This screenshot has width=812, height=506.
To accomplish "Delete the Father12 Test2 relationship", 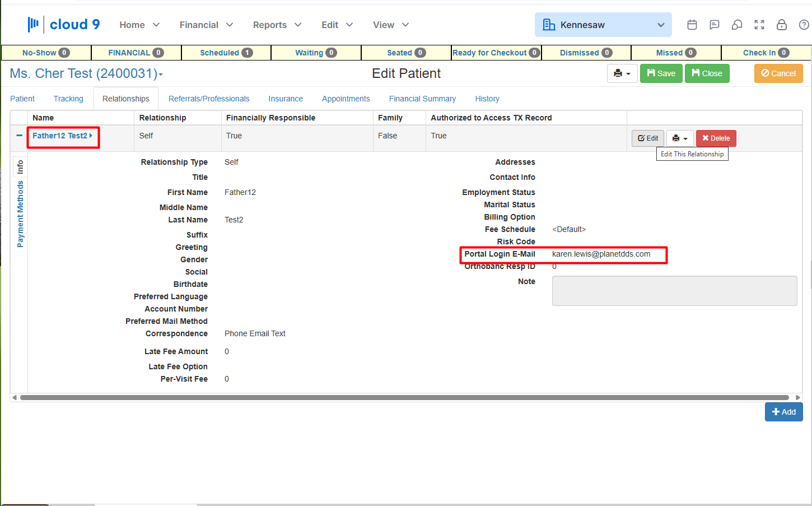I will (716, 138).
